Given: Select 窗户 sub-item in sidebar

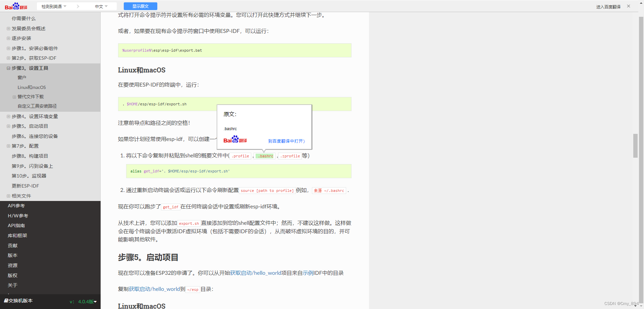Looking at the screenshot, I should pos(22,78).
